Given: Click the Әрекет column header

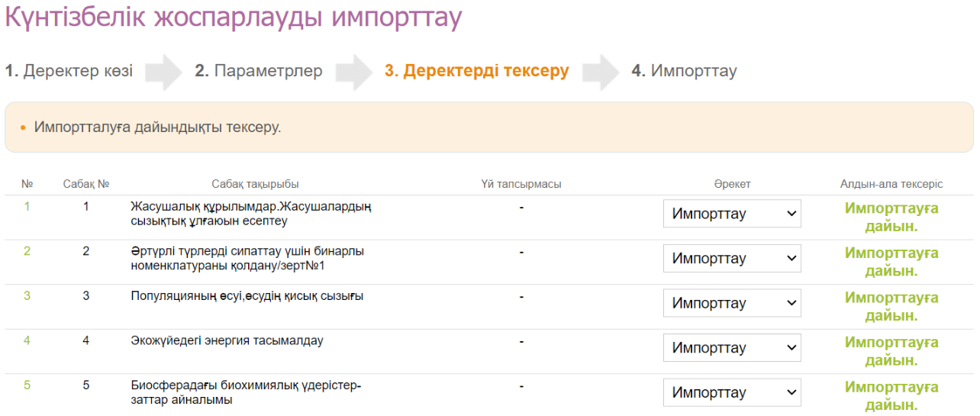Looking at the screenshot, I should coord(732,184).
